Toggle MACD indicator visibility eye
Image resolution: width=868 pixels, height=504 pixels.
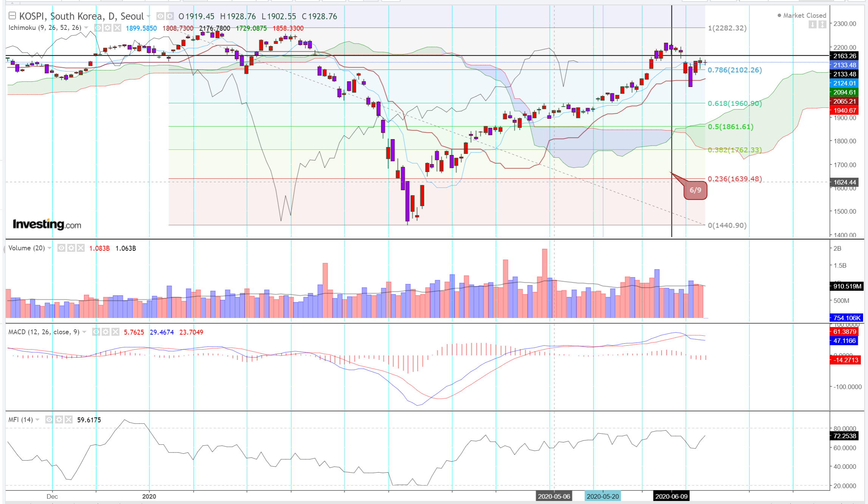click(96, 332)
